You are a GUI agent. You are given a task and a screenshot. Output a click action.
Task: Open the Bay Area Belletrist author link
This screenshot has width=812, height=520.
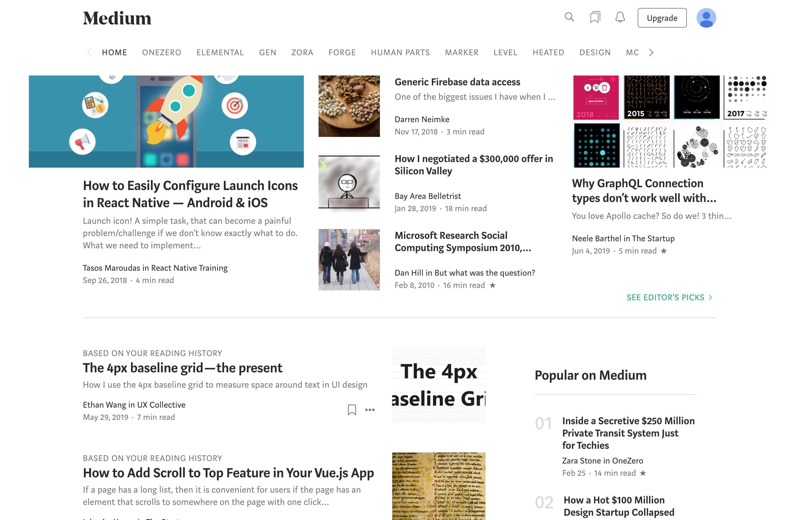pyautogui.click(x=427, y=196)
